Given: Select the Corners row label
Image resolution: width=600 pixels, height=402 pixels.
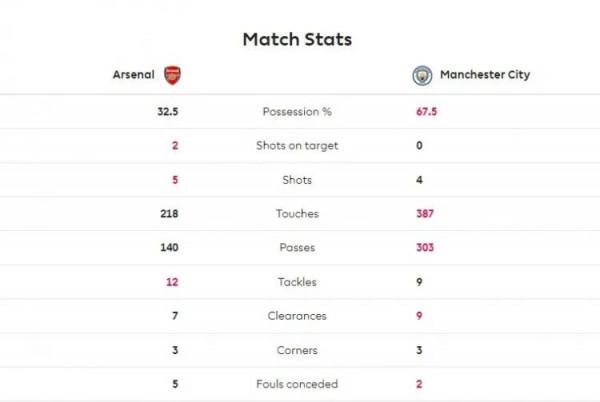Looking at the screenshot, I should point(297,350).
